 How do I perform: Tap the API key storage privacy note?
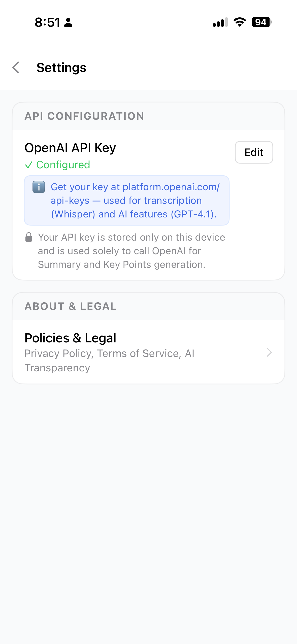(x=131, y=251)
